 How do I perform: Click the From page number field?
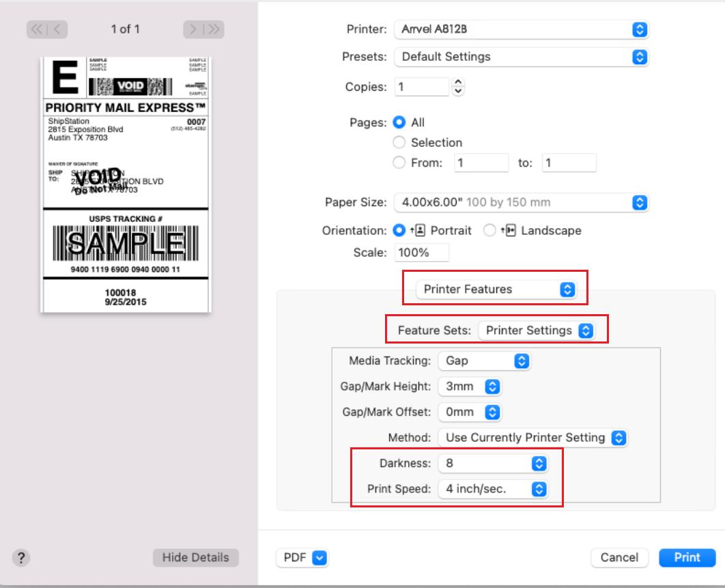pos(481,163)
